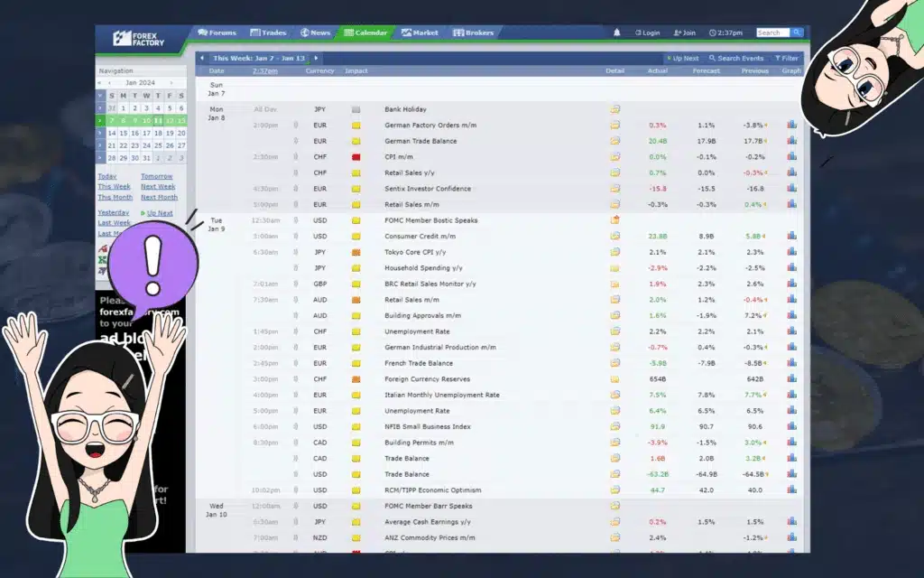Go to previous week arrow

(x=202, y=58)
